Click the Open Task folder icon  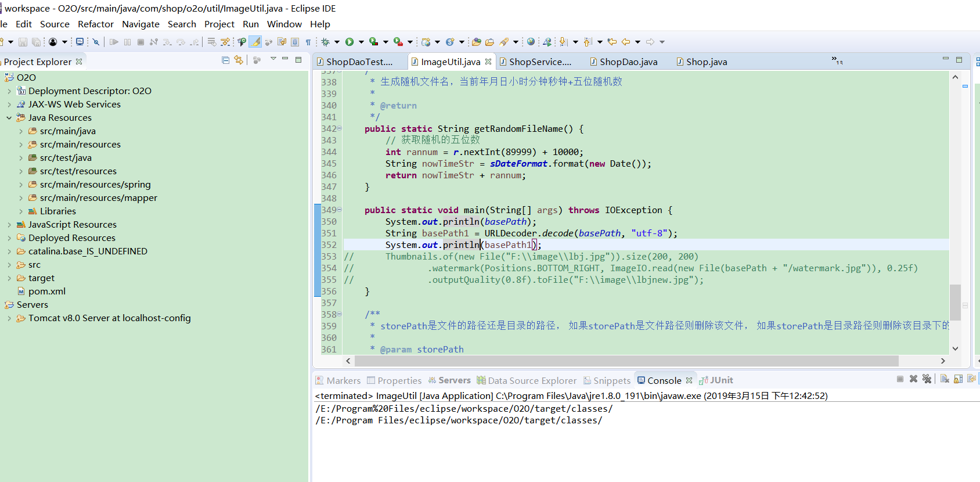click(x=489, y=42)
